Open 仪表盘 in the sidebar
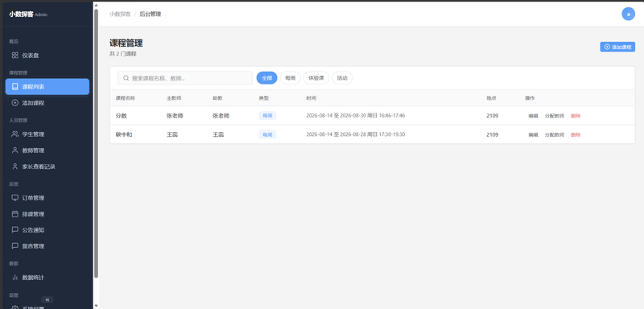Image resolution: width=644 pixels, height=309 pixels. pyautogui.click(x=47, y=56)
